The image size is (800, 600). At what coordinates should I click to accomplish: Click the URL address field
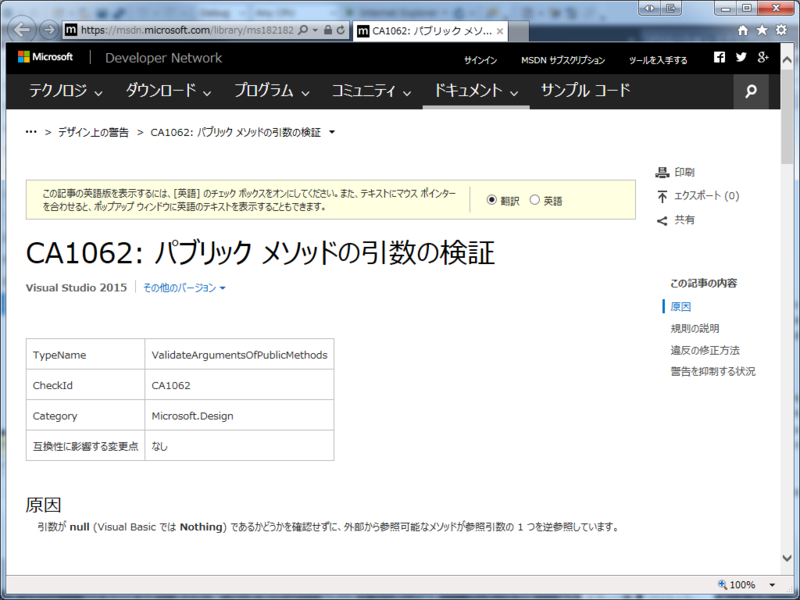click(x=187, y=30)
